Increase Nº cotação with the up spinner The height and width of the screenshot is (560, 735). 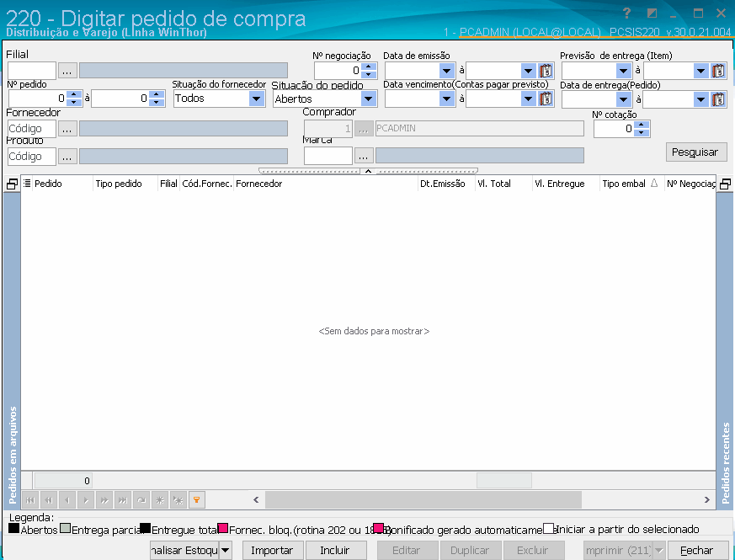(x=642, y=125)
